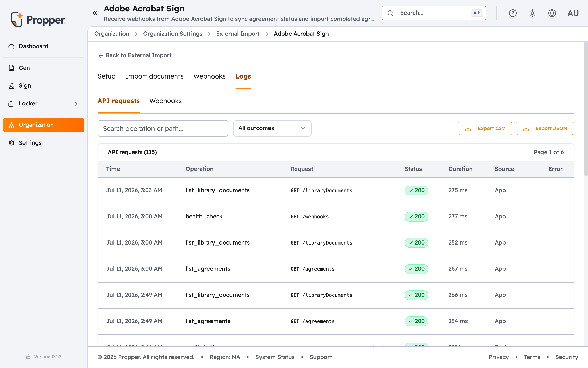The image size is (588, 368).
Task: Click the Export JSON download icon
Action: click(526, 129)
